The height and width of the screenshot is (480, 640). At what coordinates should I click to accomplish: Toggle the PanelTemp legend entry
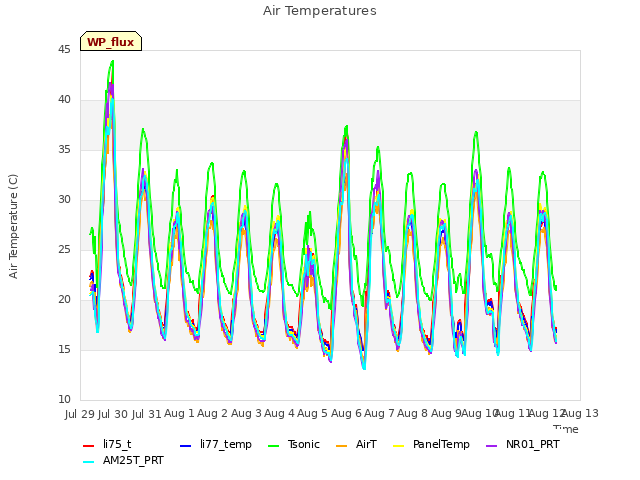[x=431, y=444]
